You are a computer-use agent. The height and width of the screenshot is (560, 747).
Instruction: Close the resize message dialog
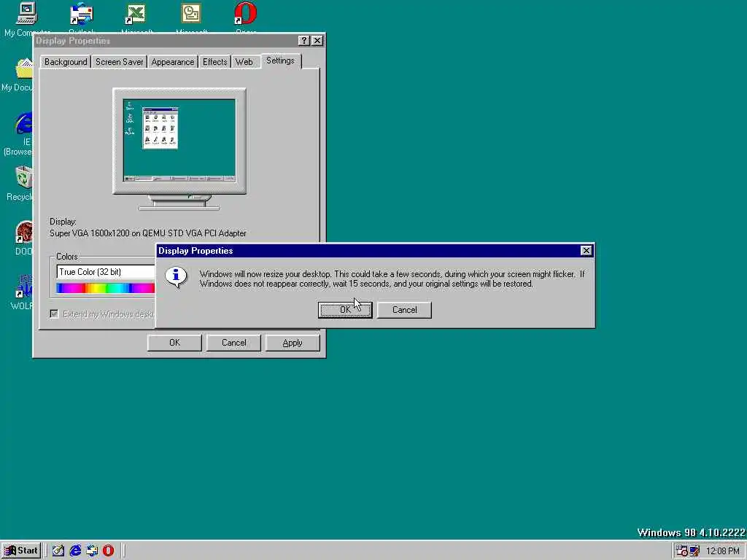point(586,251)
